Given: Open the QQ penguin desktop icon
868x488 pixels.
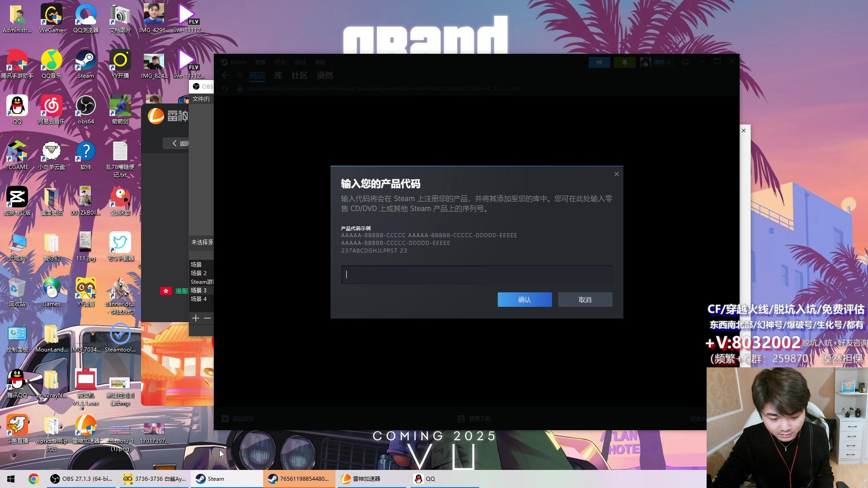Looking at the screenshot, I should 17,109.
